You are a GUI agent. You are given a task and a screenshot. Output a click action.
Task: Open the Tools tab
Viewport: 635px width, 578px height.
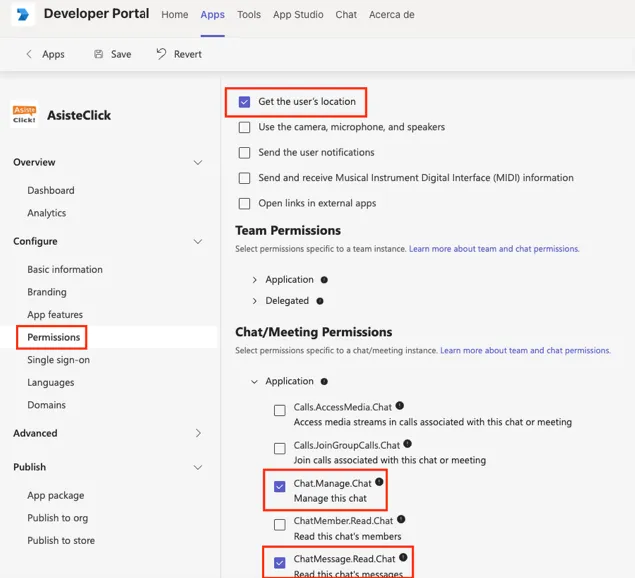tap(249, 15)
